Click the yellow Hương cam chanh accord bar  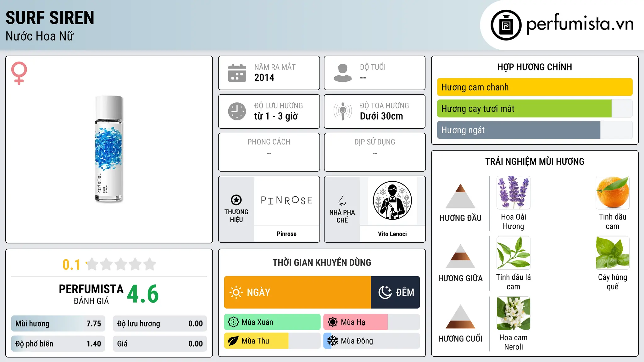535,87
